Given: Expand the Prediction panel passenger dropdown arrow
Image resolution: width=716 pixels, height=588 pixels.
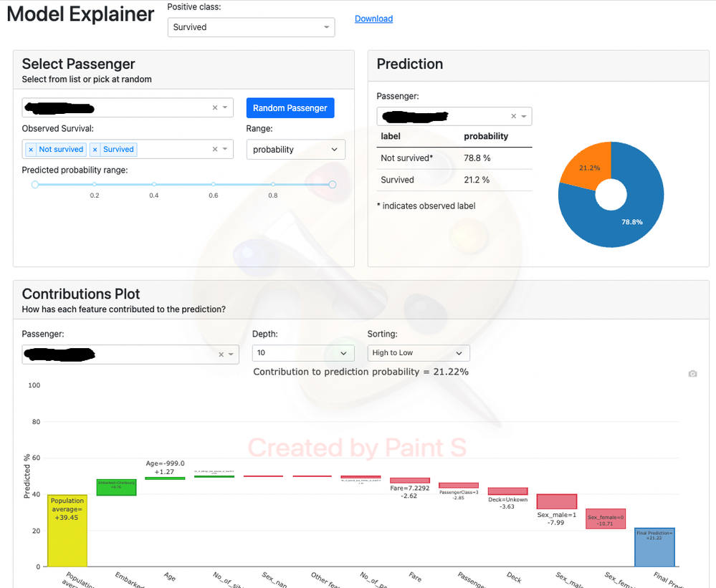Looking at the screenshot, I should [524, 117].
